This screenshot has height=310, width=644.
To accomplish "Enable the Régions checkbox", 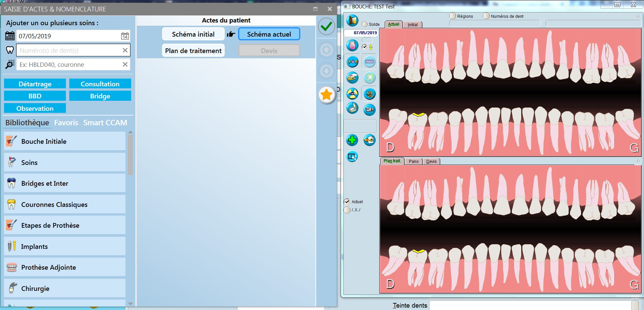I will click(x=453, y=16).
